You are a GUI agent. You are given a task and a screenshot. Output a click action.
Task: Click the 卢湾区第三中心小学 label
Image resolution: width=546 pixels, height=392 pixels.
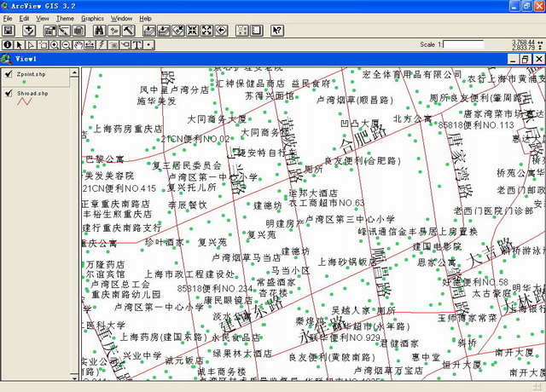pos(350,220)
